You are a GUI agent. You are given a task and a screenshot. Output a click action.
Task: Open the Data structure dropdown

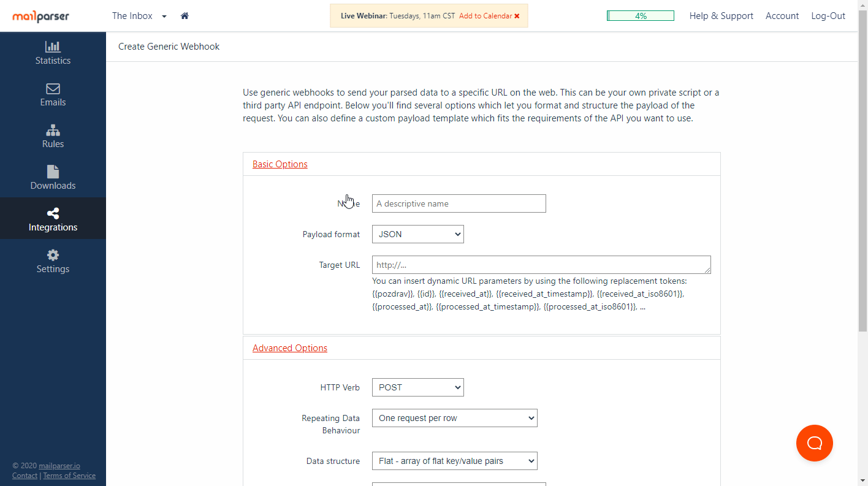point(455,461)
